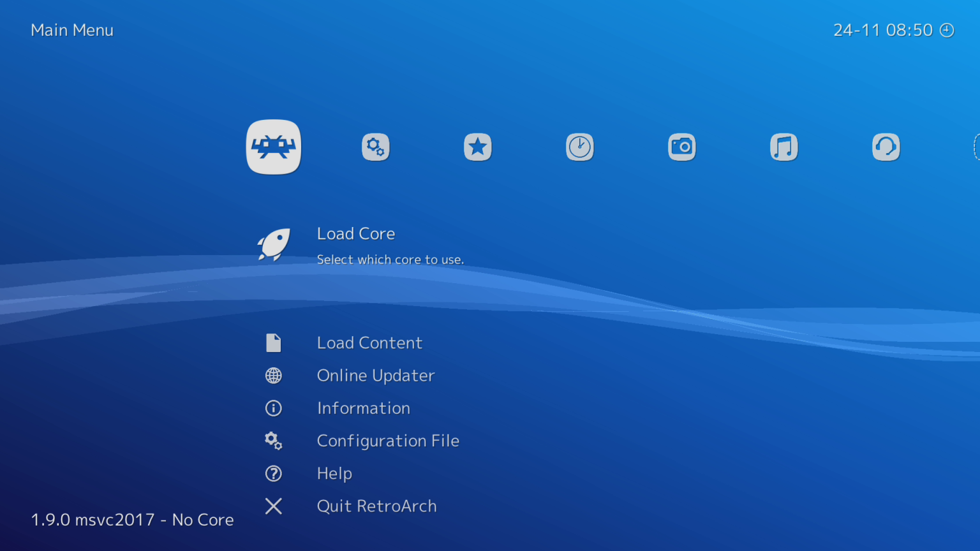Open the Images camera tab
Viewport: 980px width, 551px height.
click(x=681, y=147)
